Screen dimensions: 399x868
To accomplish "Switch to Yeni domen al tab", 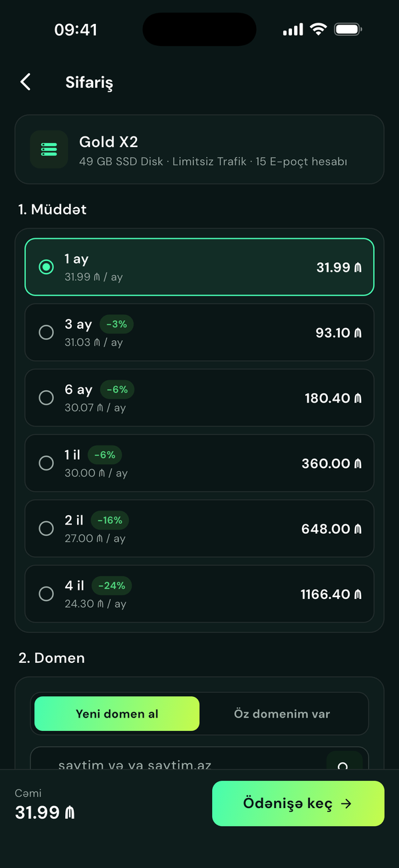I will (x=117, y=714).
